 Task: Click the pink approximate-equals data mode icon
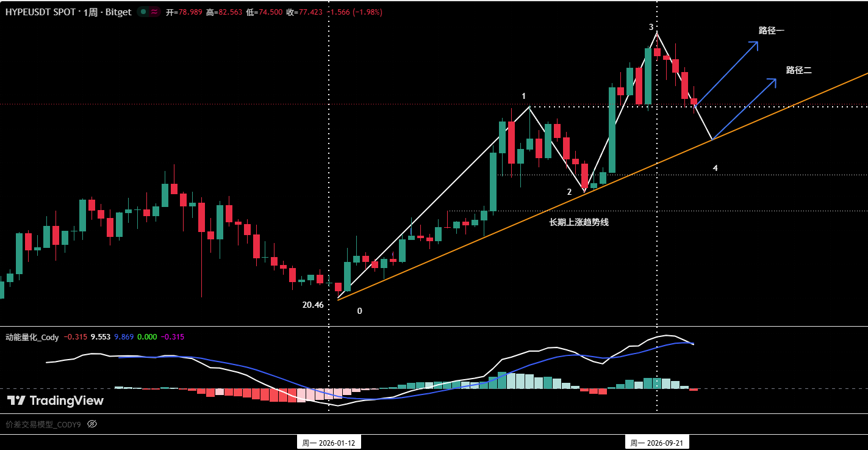pos(155,12)
